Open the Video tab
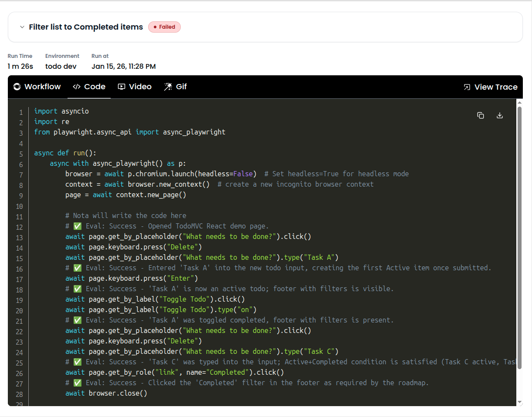This screenshot has width=532, height=417. (x=135, y=87)
